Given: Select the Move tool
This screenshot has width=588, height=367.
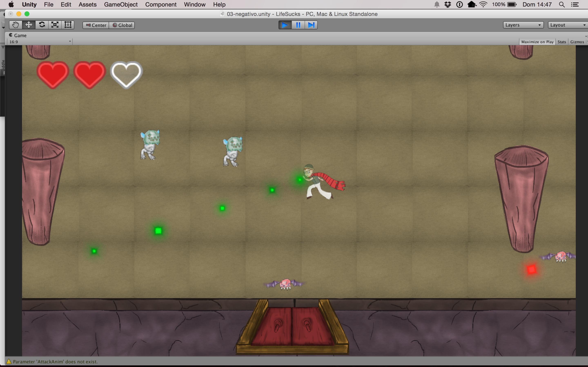Looking at the screenshot, I should point(29,25).
